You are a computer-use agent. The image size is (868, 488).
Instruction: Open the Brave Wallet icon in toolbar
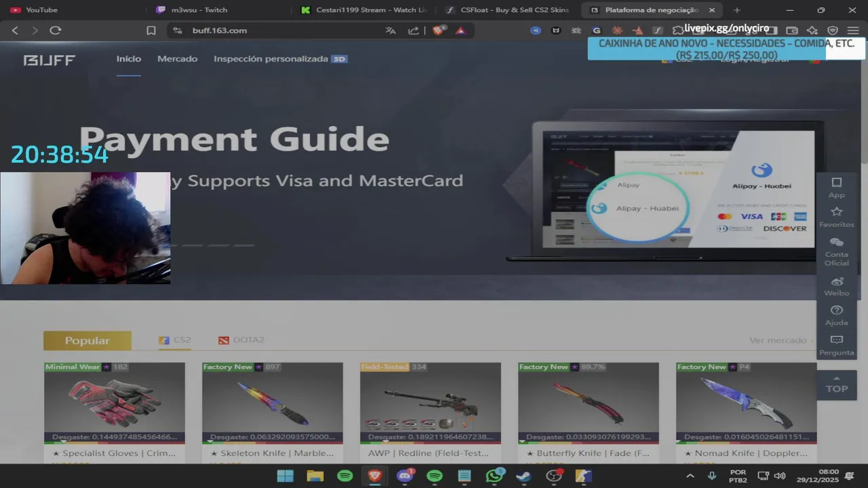point(791,30)
